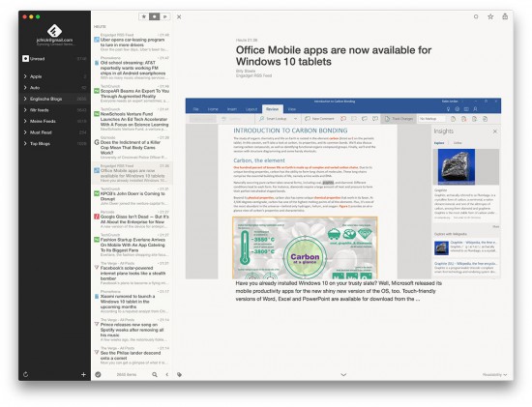
Task: Select the Englische Blogs folder
Action: [x=54, y=99]
